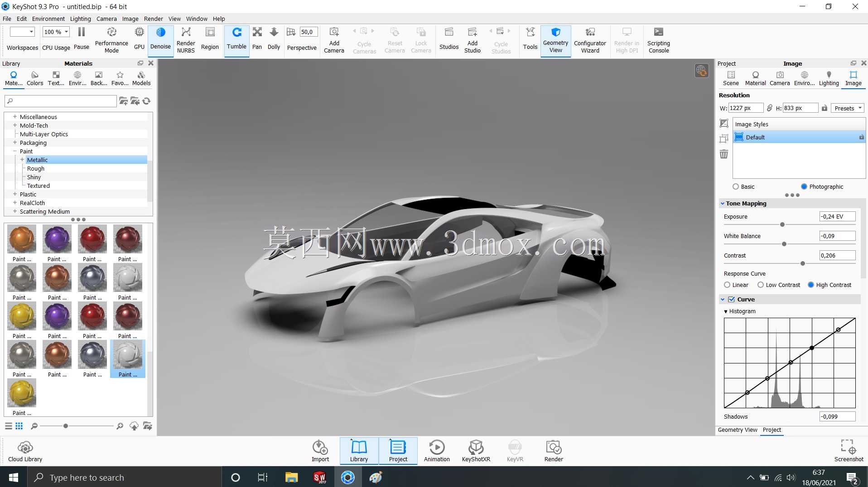868x487 pixels.
Task: Select the Photographic image style mode
Action: click(x=804, y=186)
